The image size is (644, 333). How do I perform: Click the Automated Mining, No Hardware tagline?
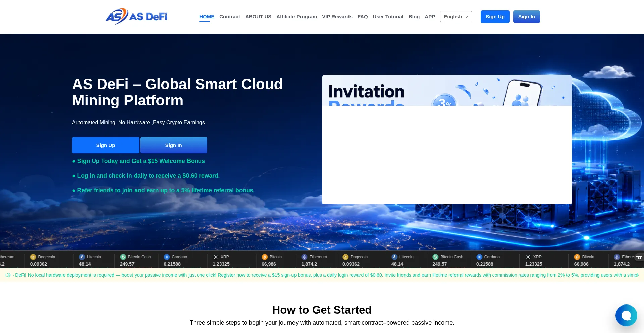(x=139, y=123)
